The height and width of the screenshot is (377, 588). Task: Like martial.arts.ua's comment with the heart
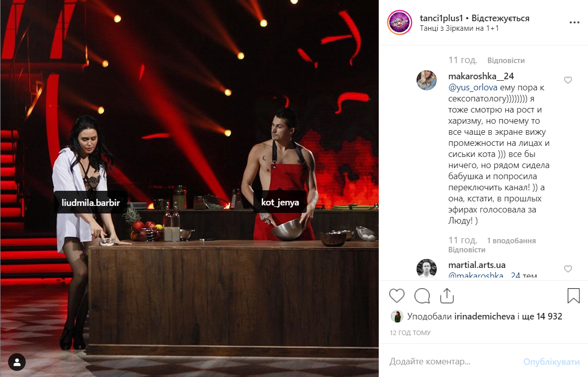point(568,269)
